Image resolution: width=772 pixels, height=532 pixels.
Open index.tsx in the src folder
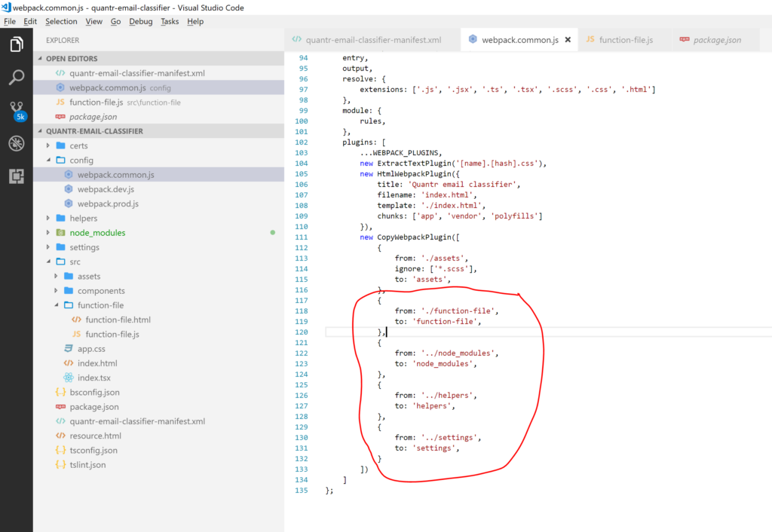point(158,378)
